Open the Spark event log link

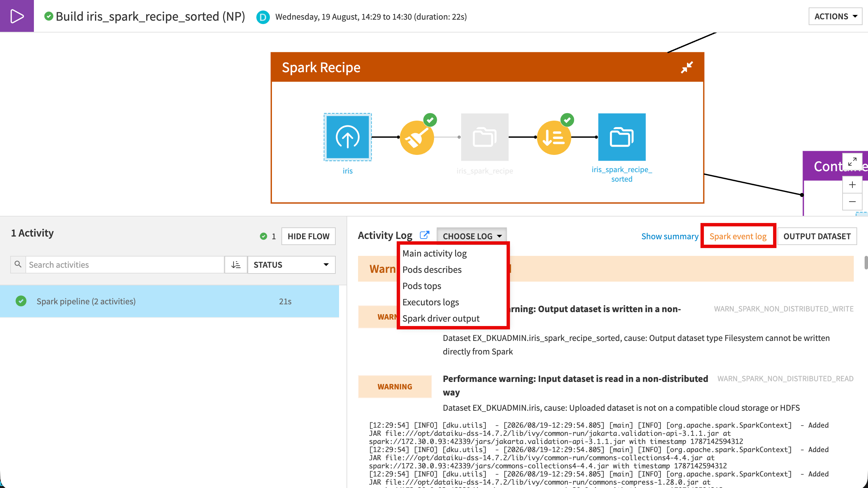pos(738,236)
